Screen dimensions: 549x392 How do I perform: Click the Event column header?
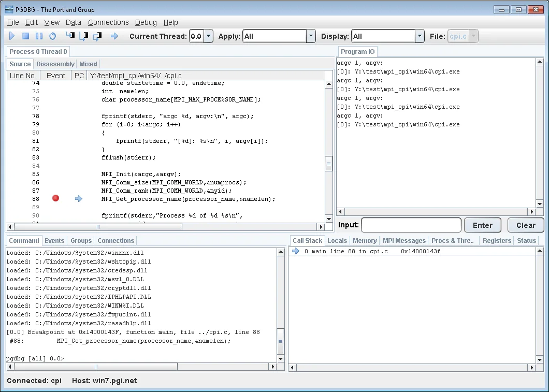point(55,76)
